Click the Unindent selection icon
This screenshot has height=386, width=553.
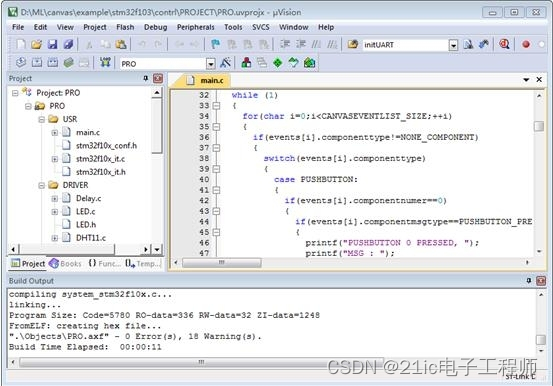(300, 44)
